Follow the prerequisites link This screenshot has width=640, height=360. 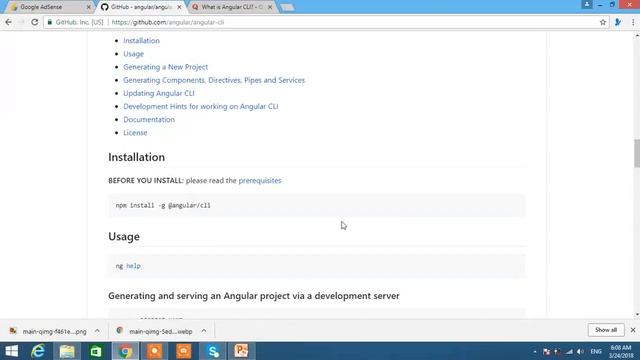click(x=260, y=180)
